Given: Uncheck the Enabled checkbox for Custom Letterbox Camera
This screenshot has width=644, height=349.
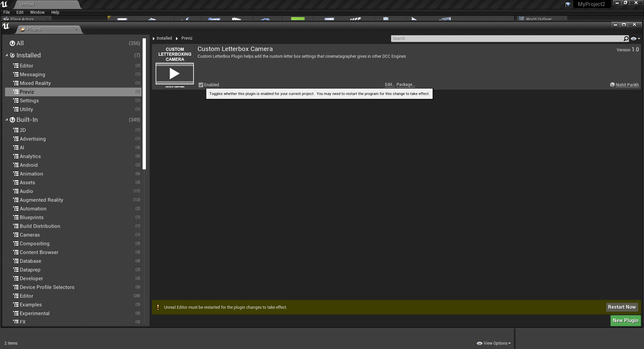Looking at the screenshot, I should click(201, 85).
